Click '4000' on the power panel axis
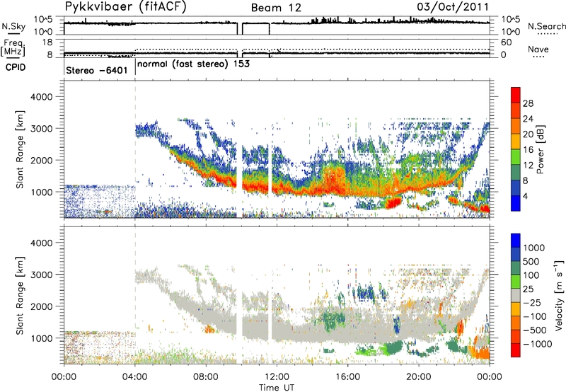Screen dimensions: 566x392 point(42,97)
